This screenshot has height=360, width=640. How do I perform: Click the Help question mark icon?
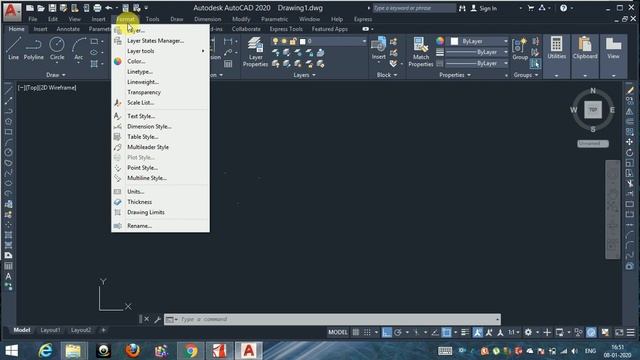coord(563,8)
